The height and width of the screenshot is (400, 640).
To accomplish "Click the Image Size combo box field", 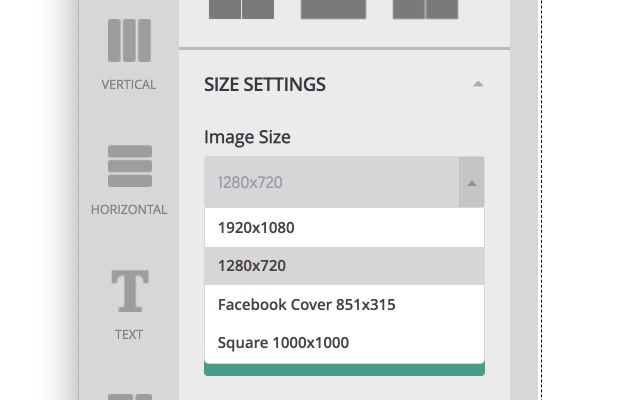I will [x=330, y=183].
